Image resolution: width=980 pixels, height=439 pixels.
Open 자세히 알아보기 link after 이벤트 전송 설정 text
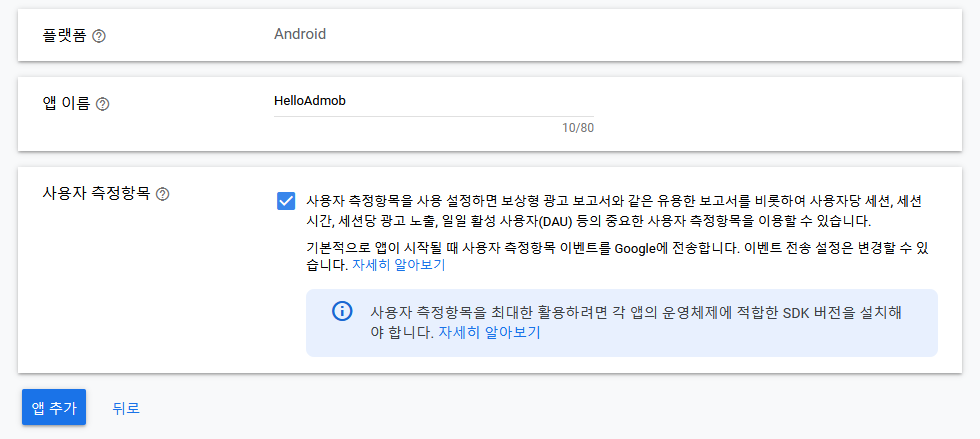coord(399,265)
